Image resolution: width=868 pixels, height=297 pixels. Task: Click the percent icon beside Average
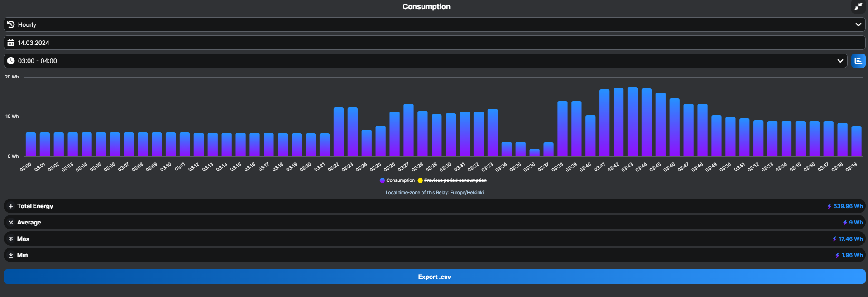11,223
